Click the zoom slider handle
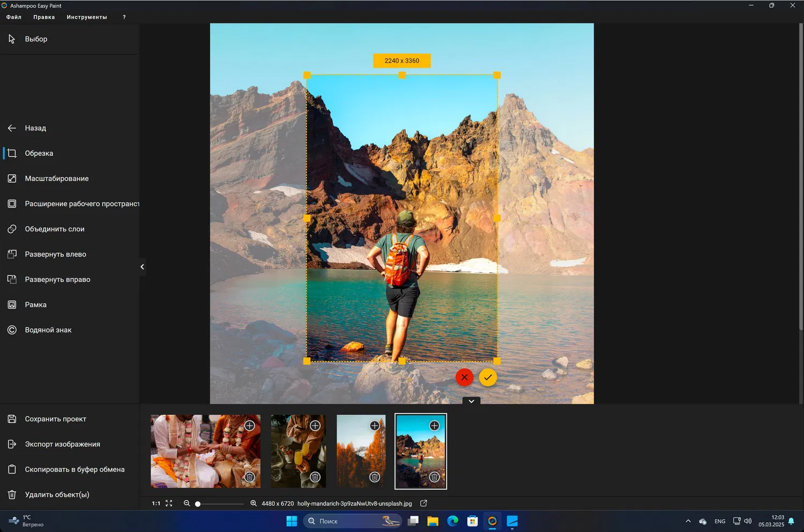 tap(198, 504)
